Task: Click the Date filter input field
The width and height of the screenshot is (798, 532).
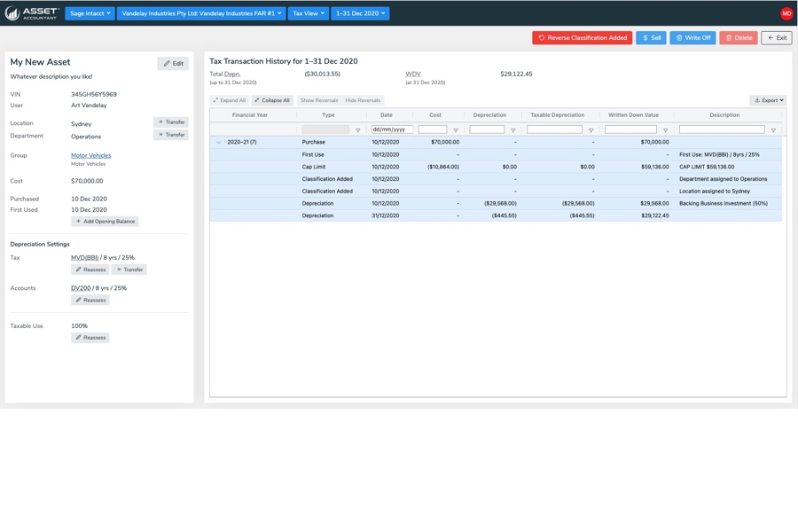Action: click(392, 129)
